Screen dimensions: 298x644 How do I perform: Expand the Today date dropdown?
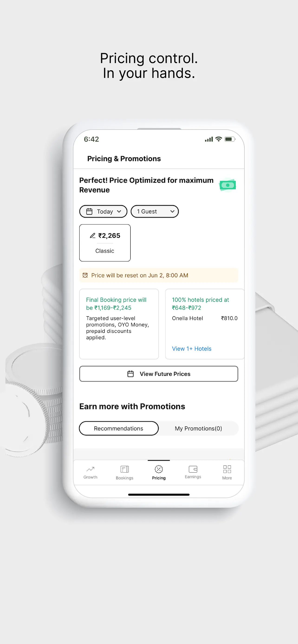(x=119, y=211)
